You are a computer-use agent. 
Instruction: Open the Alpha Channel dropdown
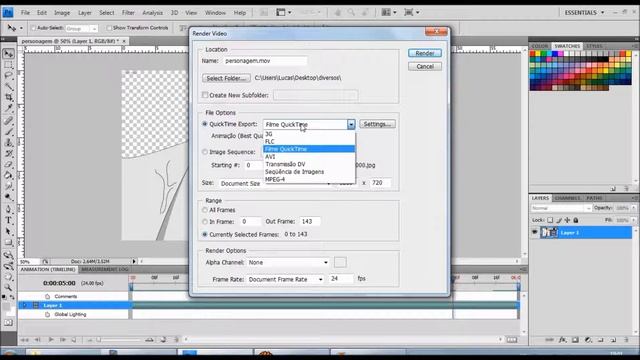(288, 262)
